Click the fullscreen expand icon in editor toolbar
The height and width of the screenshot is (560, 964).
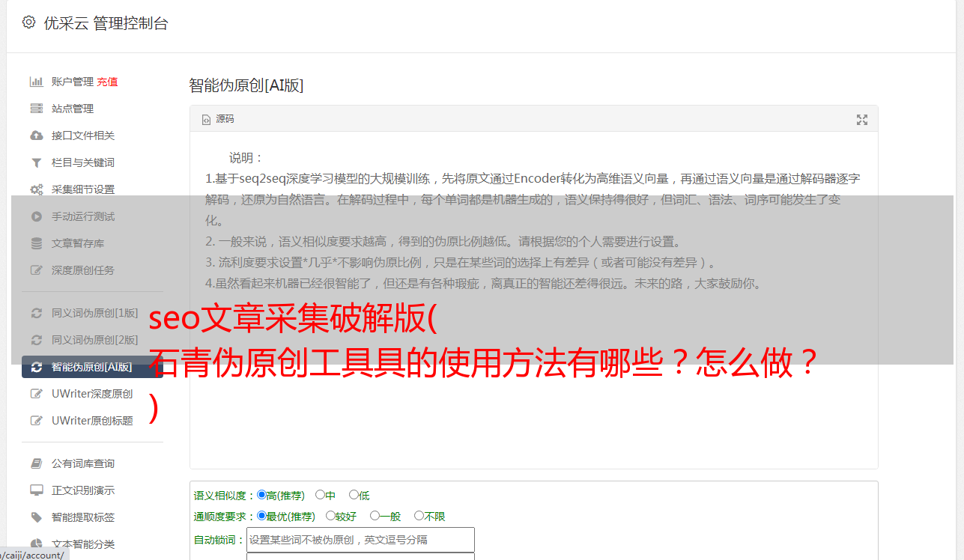862,120
